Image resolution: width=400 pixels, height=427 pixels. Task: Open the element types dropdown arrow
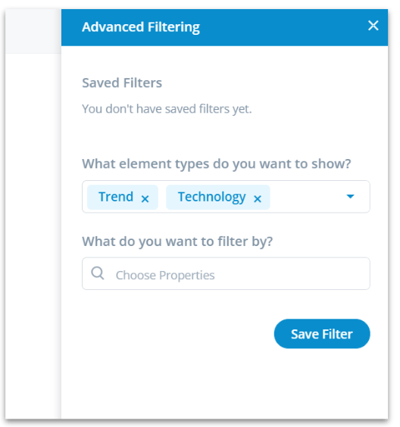click(350, 196)
